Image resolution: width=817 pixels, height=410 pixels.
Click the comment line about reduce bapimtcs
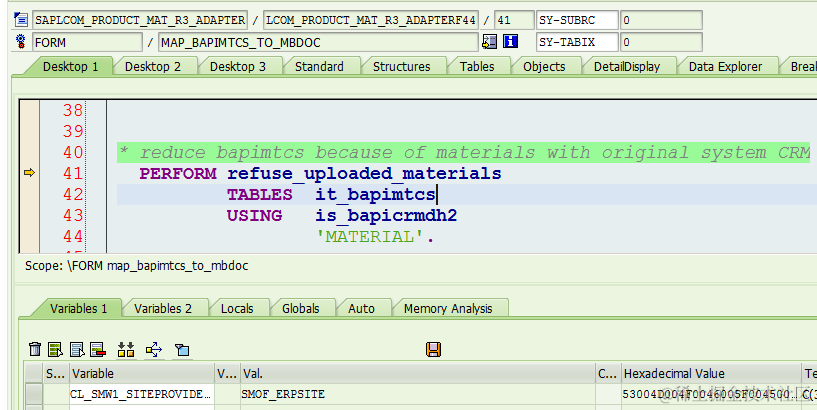[464, 153]
